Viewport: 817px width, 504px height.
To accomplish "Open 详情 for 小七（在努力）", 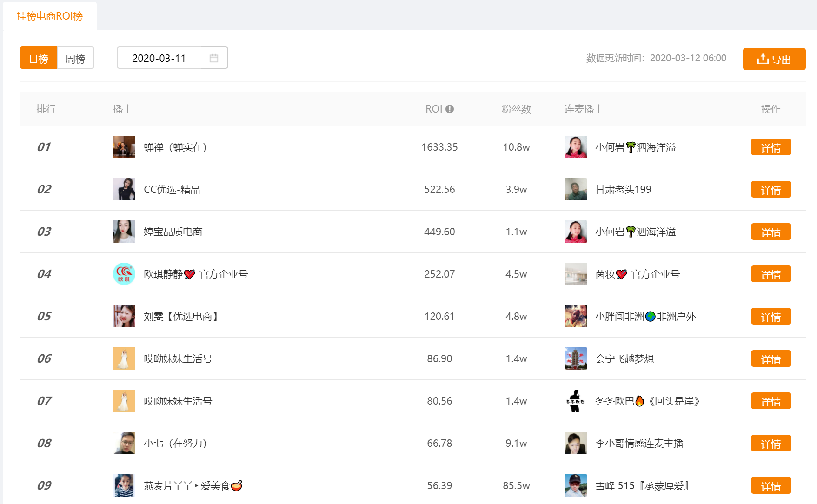I will pyautogui.click(x=771, y=444).
